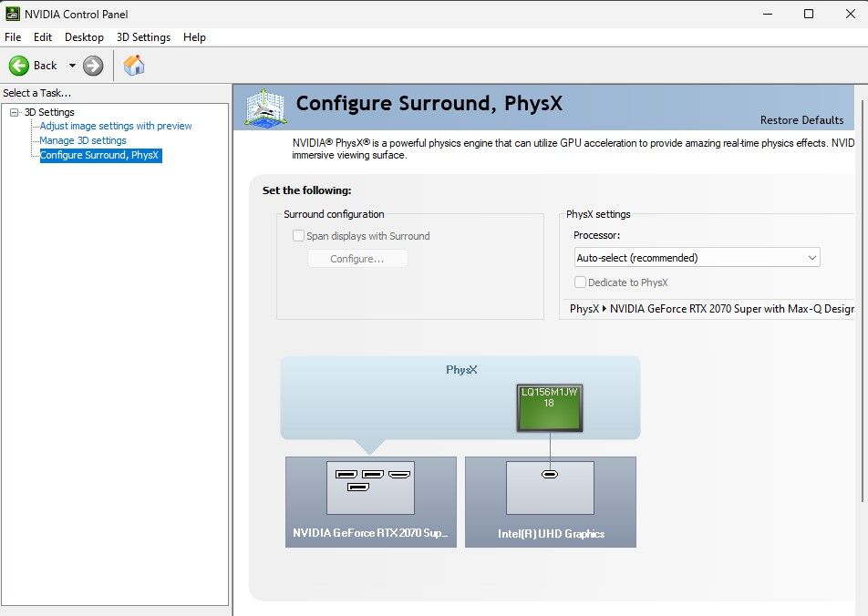Click the vertical scrollbar of the main pane
The width and height of the screenshot is (868, 616).
(863, 302)
